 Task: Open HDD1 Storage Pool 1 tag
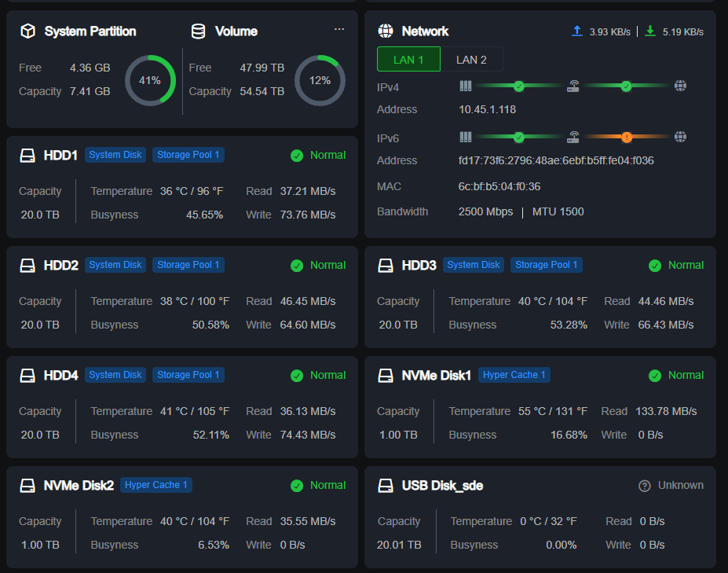click(188, 155)
